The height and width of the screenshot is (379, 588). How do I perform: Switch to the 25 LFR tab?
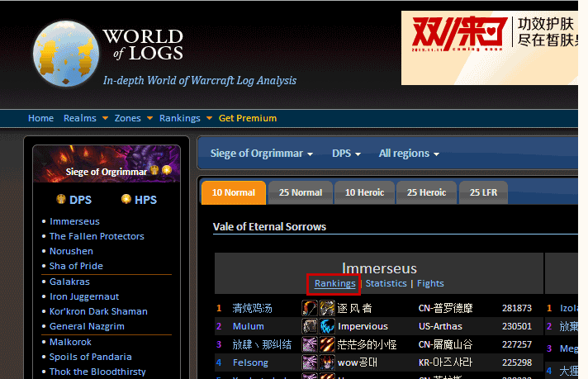[x=483, y=192]
